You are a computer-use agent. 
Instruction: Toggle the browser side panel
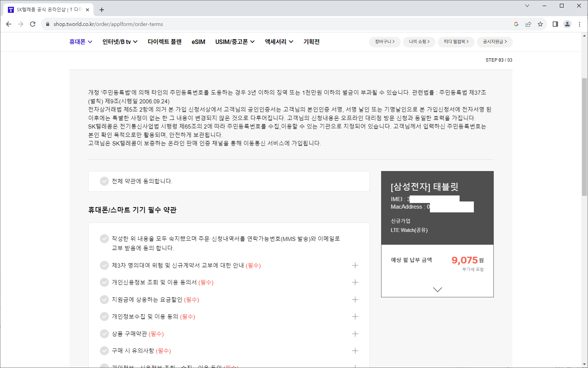(x=555, y=24)
